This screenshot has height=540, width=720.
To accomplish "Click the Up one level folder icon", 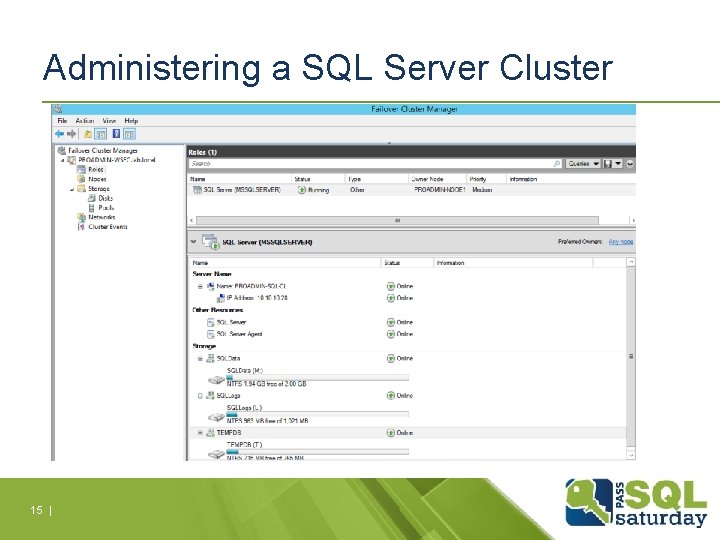I will (x=87, y=134).
